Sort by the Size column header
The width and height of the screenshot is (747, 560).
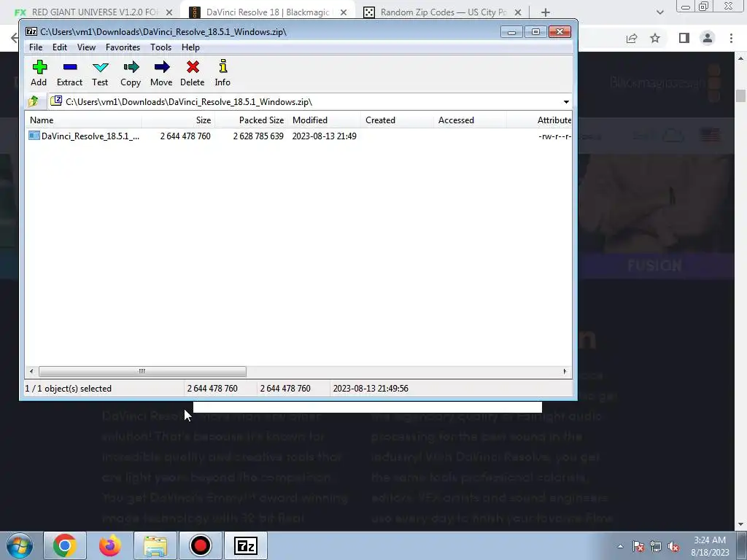178,120
